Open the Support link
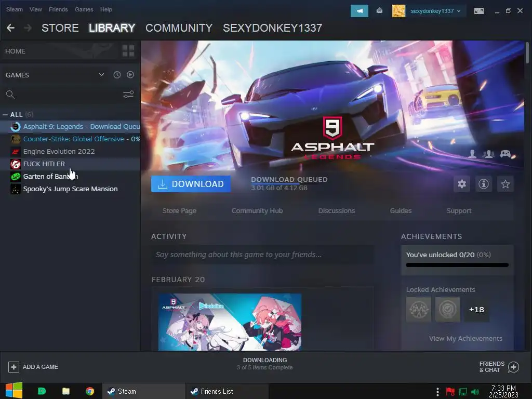This screenshot has height=399, width=532. click(x=459, y=211)
